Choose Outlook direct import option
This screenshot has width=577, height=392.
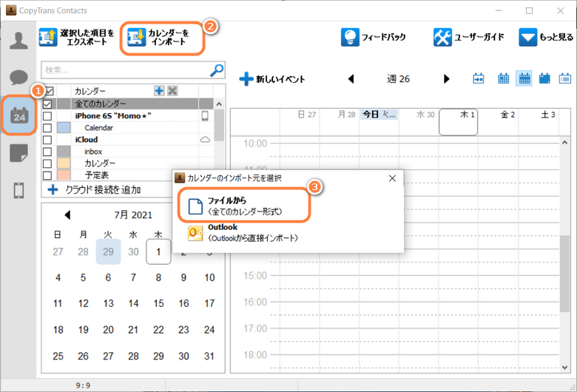(x=243, y=233)
